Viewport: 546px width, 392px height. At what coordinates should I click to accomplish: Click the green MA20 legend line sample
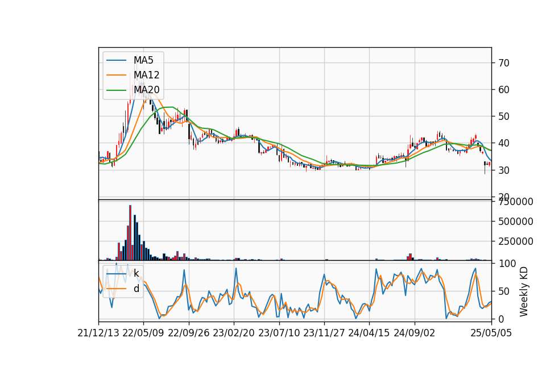point(116,90)
